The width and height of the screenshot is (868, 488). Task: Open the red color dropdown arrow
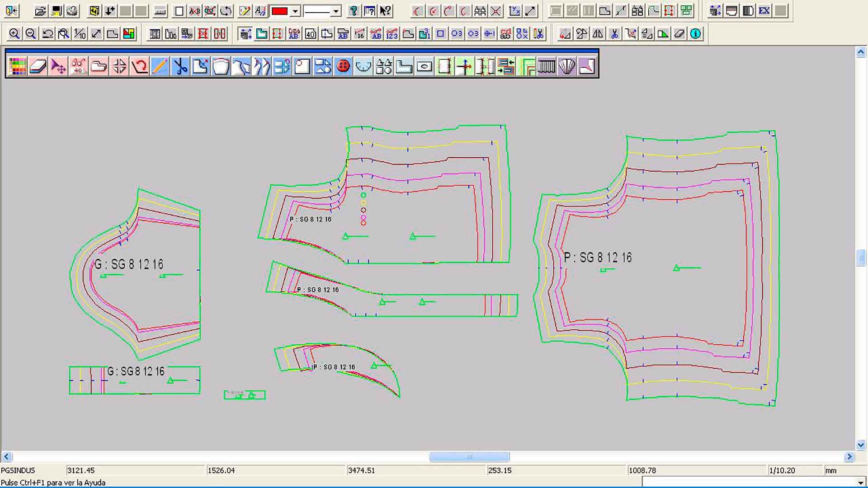295,11
